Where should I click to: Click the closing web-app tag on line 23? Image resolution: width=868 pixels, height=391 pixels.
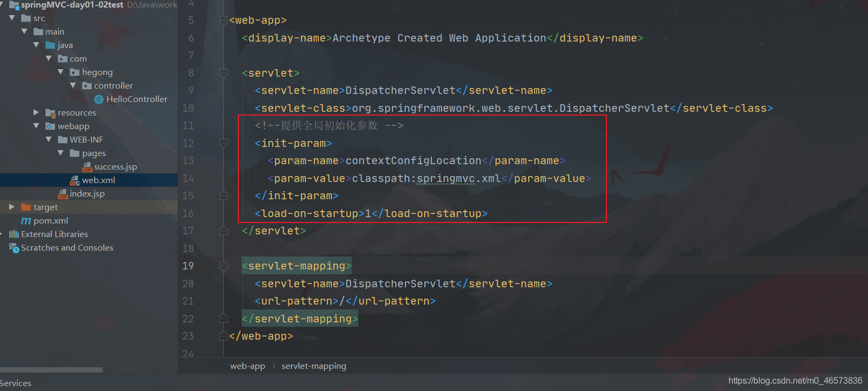tap(261, 336)
